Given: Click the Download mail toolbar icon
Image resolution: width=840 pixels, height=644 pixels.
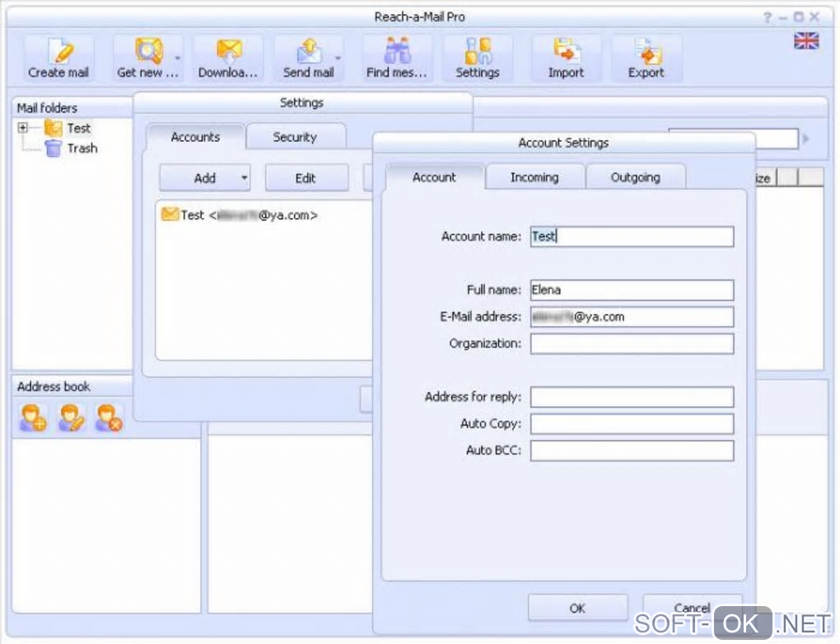Looking at the screenshot, I should tap(228, 58).
